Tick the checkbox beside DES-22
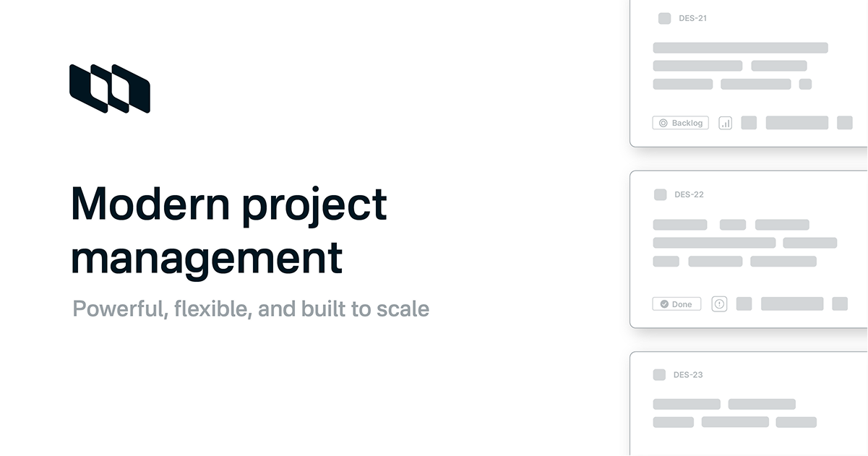This screenshot has width=868, height=456. pyautogui.click(x=660, y=194)
